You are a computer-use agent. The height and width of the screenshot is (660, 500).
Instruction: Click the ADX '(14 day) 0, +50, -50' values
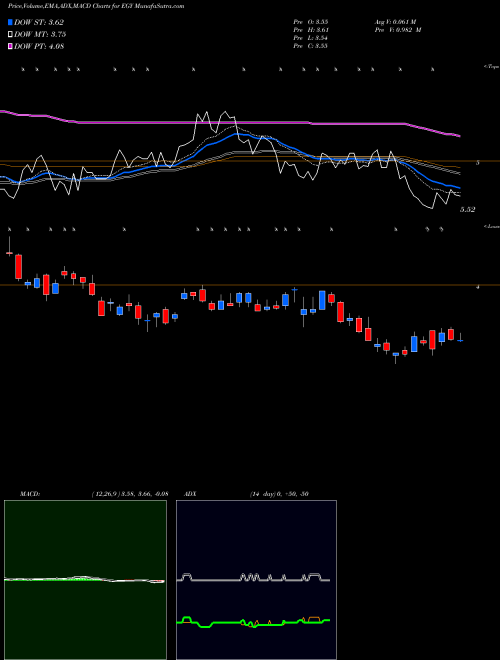point(279,494)
